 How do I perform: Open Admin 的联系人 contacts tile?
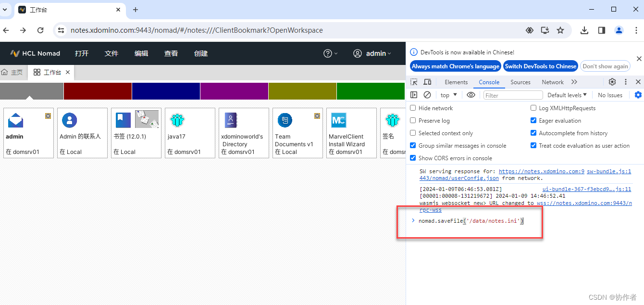pos(82,133)
